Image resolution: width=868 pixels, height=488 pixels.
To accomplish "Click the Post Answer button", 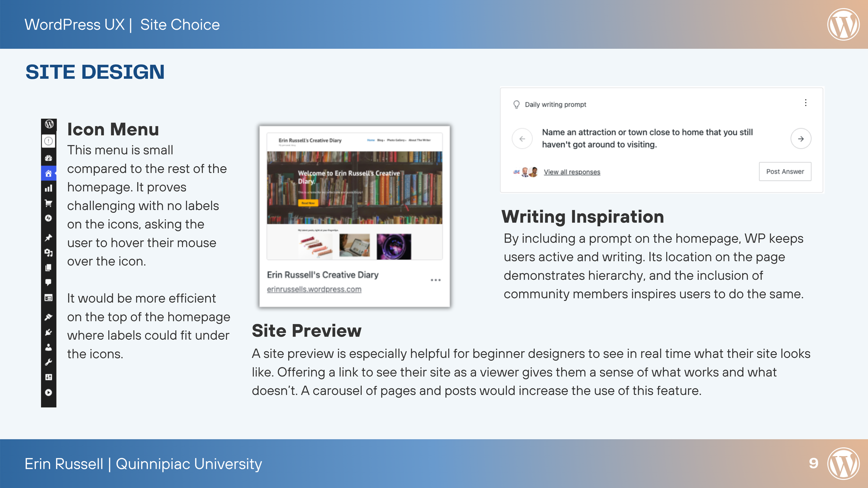I will click(785, 171).
